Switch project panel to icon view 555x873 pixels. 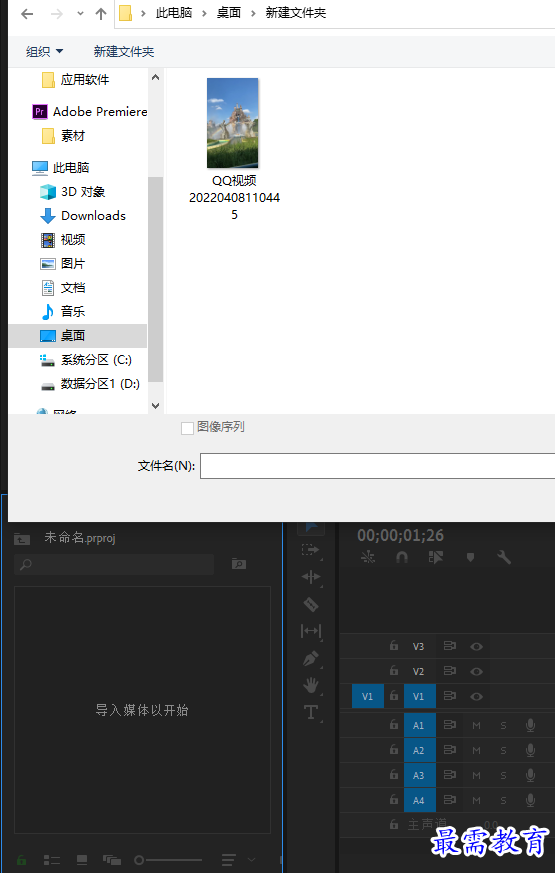(x=82, y=860)
